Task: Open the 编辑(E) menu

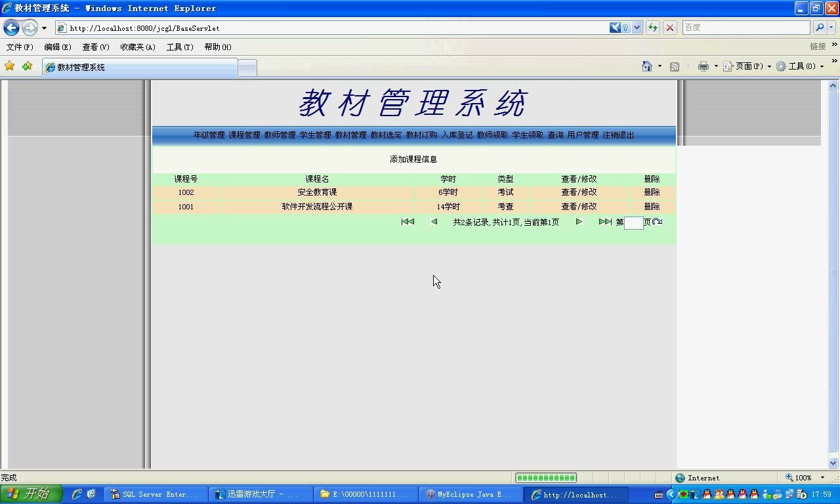Action: coord(58,47)
